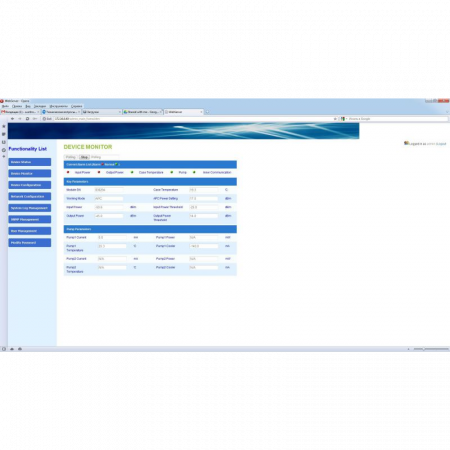
Task: Open a new tab with the plus icon
Action: [x=207, y=112]
